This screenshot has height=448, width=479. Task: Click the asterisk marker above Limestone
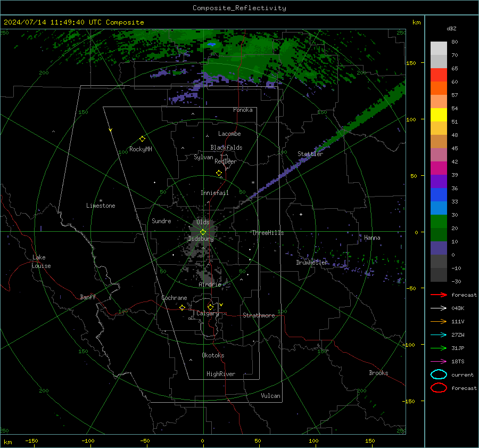101,201
